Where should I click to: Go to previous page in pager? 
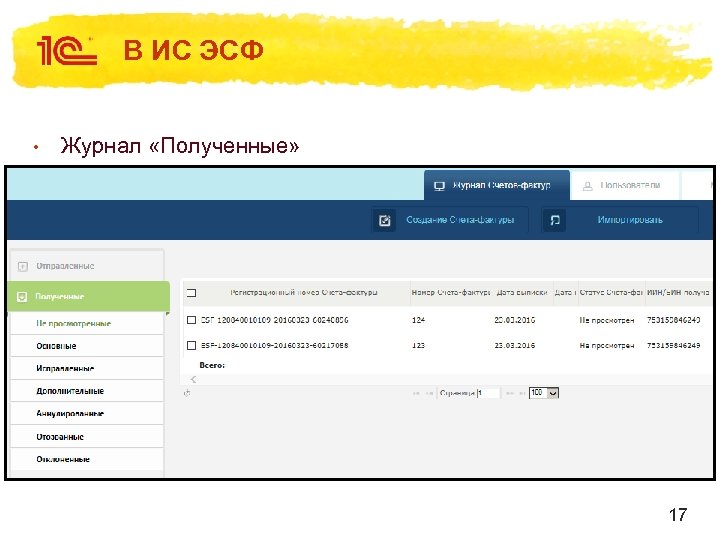tap(429, 394)
